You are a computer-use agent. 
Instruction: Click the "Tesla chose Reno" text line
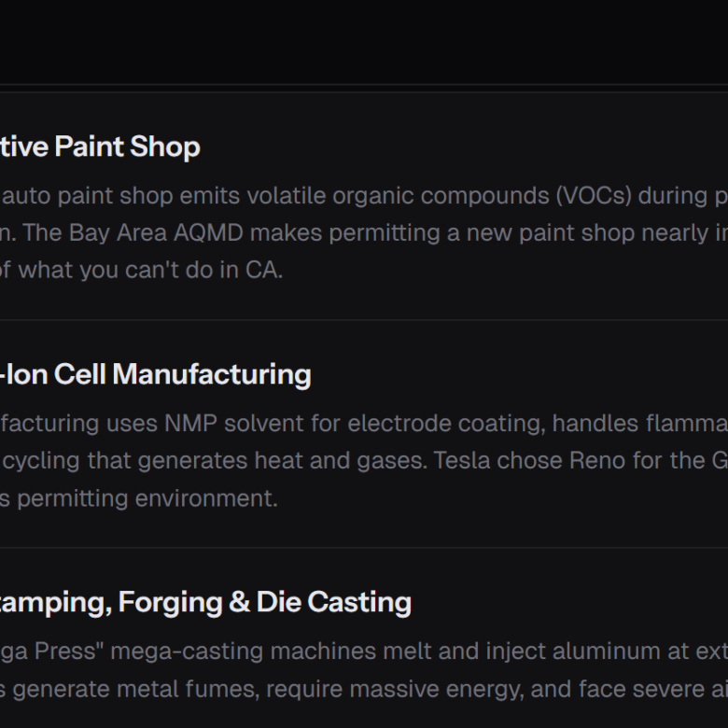click(364, 461)
